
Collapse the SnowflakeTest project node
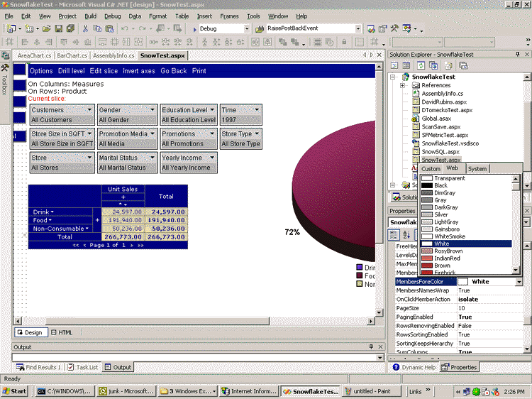coord(393,77)
